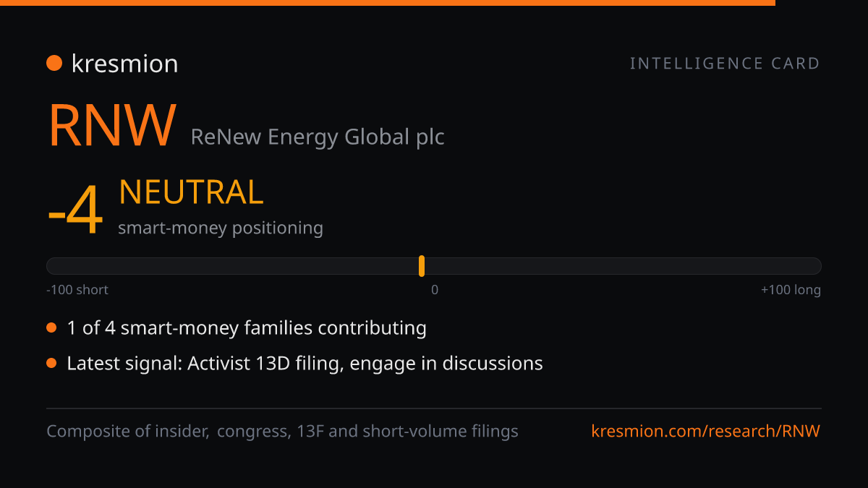Click the smart-money positioning subtitle
This screenshot has width=868, height=488.
click(221, 228)
